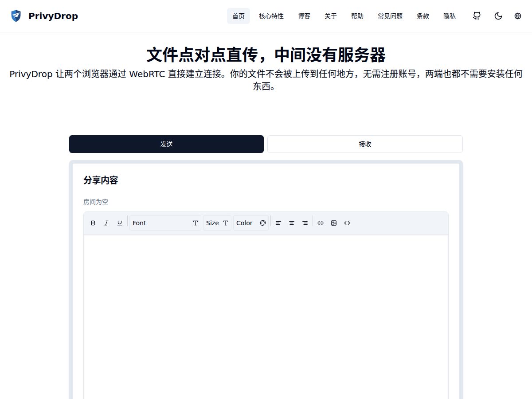This screenshot has width=532, height=399.
Task: Align text to the left
Action: pyautogui.click(x=278, y=223)
